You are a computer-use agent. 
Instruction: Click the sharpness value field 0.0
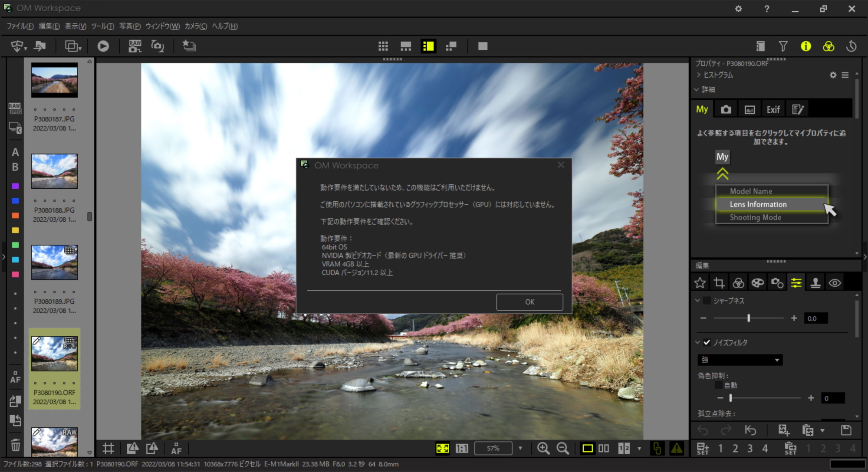815,318
